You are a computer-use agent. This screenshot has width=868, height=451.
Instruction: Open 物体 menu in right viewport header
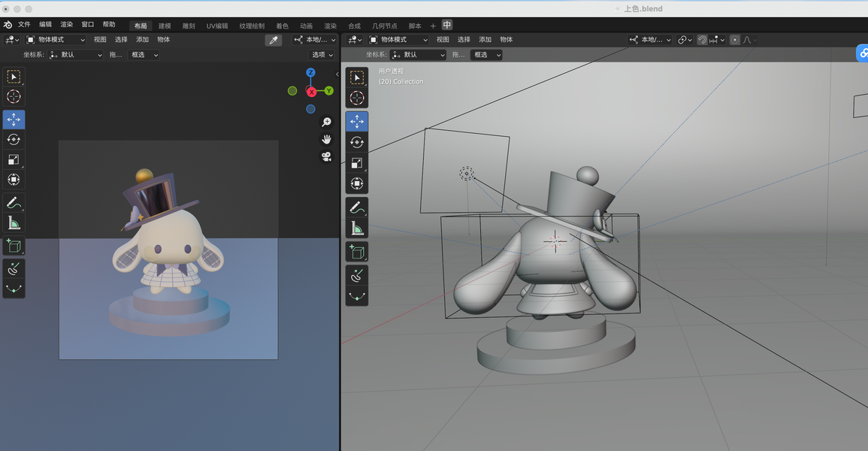[x=506, y=40]
